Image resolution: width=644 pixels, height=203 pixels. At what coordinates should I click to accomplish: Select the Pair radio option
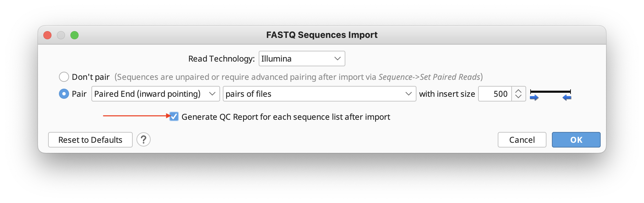point(64,94)
